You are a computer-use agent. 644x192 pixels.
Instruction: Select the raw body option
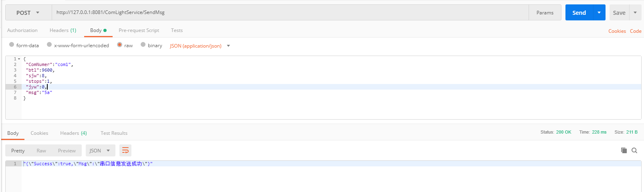coord(119,45)
